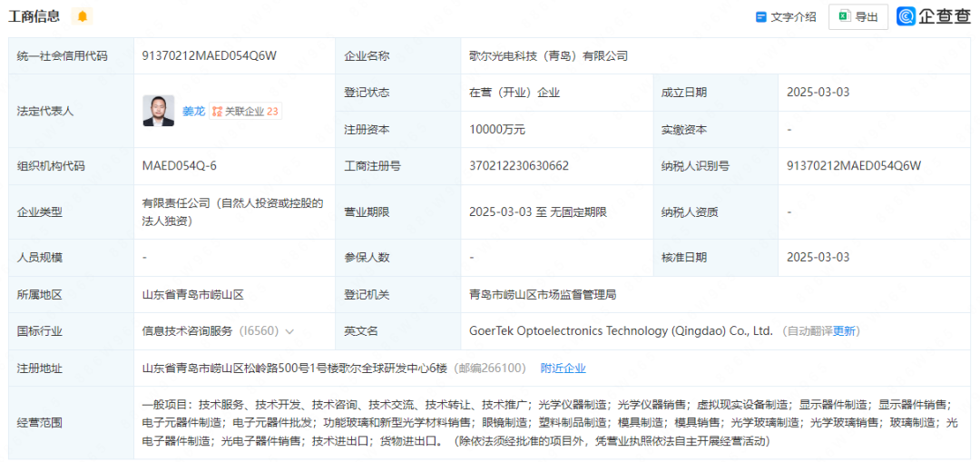Viewport: 980px width, 462px height.
Task: Click company type 有限责任公司 text
Action: tap(233, 211)
